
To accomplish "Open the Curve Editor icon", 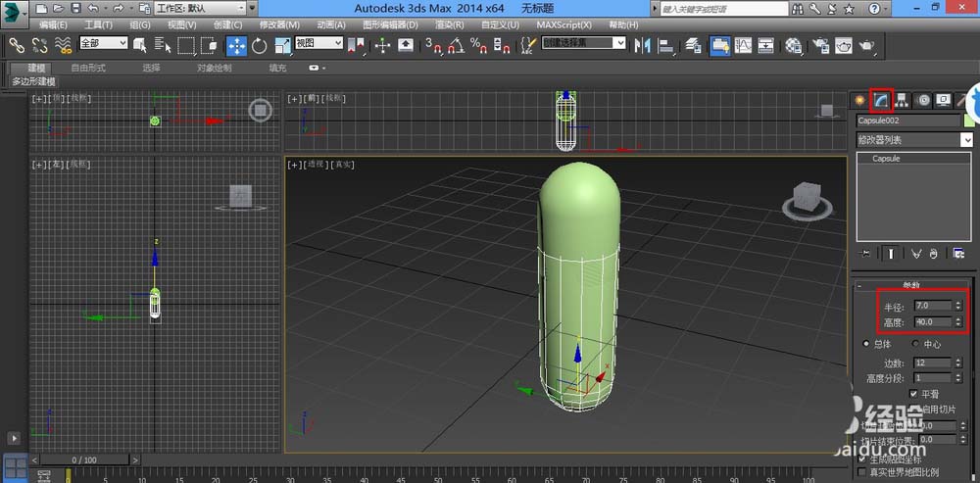I will (x=743, y=45).
